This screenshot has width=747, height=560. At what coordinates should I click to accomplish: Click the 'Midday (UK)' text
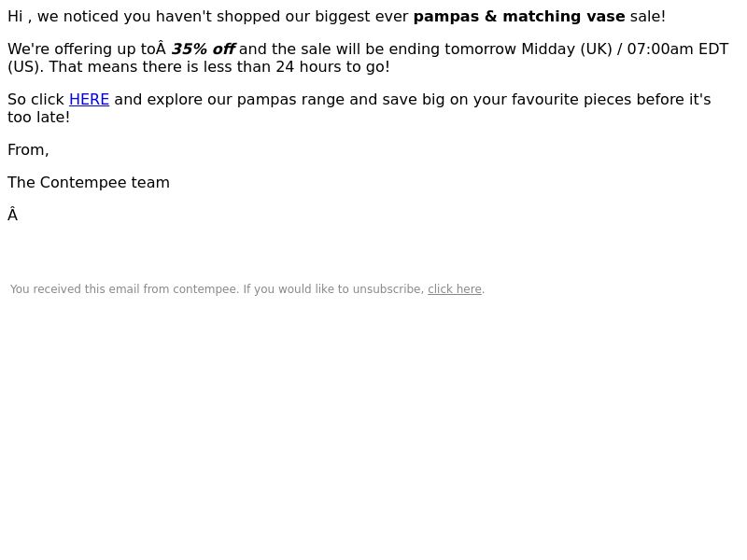coord(567,49)
